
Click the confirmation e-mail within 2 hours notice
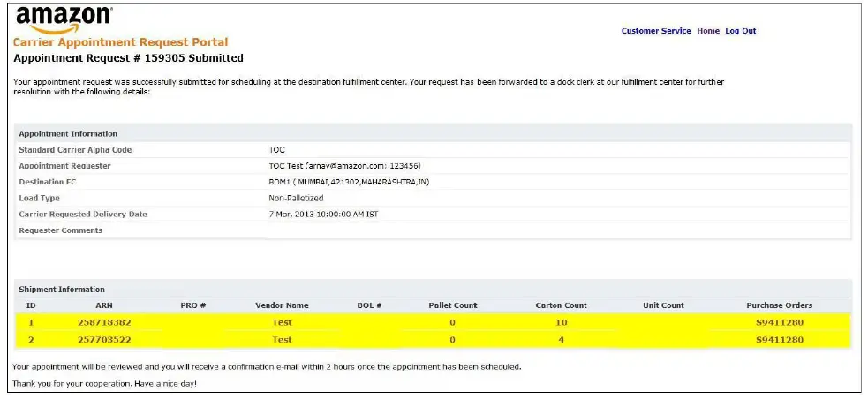click(x=267, y=367)
